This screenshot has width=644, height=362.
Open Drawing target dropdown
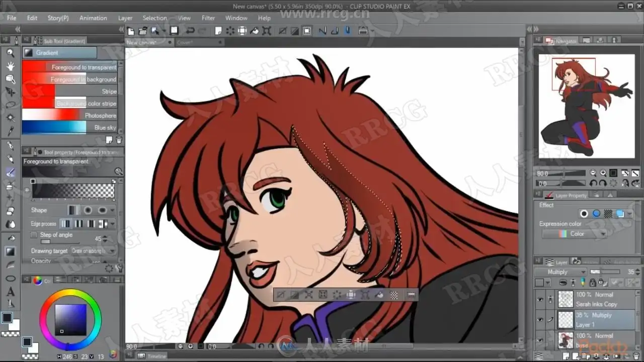(94, 251)
